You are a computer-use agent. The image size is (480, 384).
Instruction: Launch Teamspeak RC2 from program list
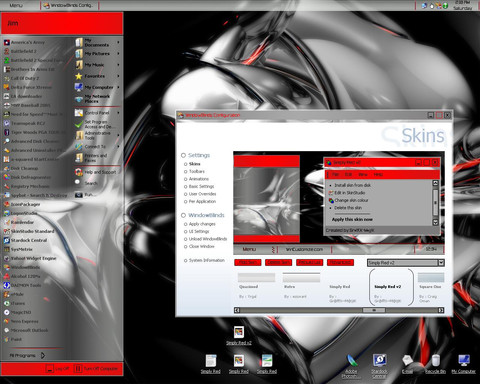[24, 123]
